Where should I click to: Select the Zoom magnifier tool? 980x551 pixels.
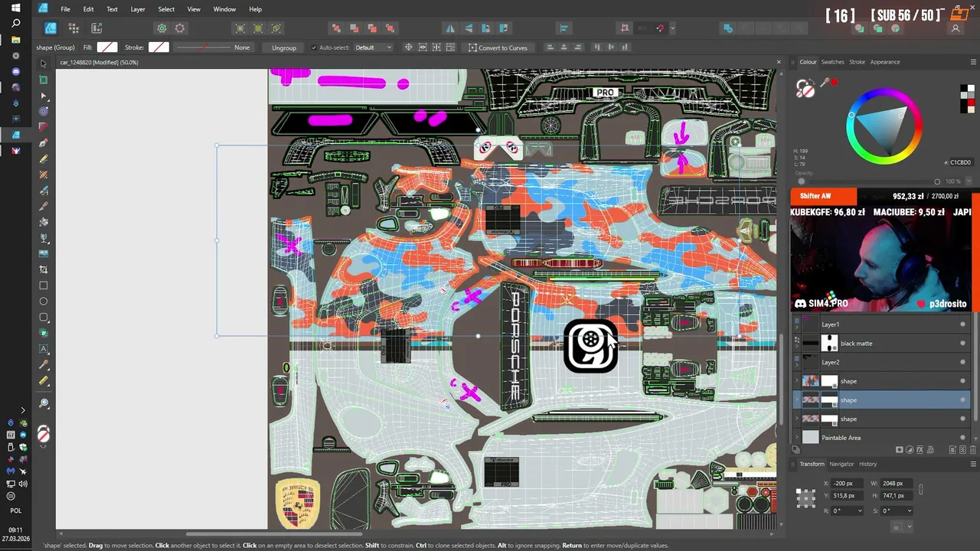[44, 403]
